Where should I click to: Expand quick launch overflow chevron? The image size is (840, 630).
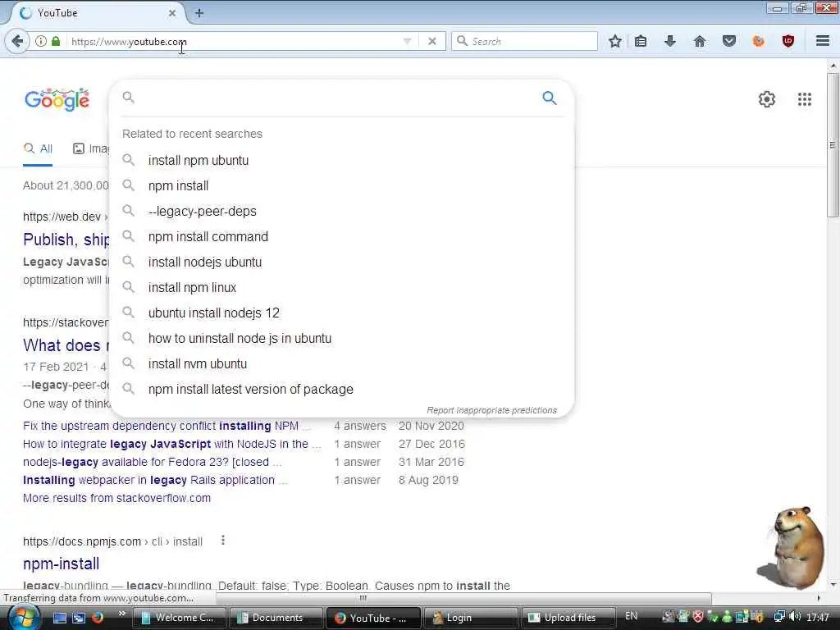click(121, 614)
